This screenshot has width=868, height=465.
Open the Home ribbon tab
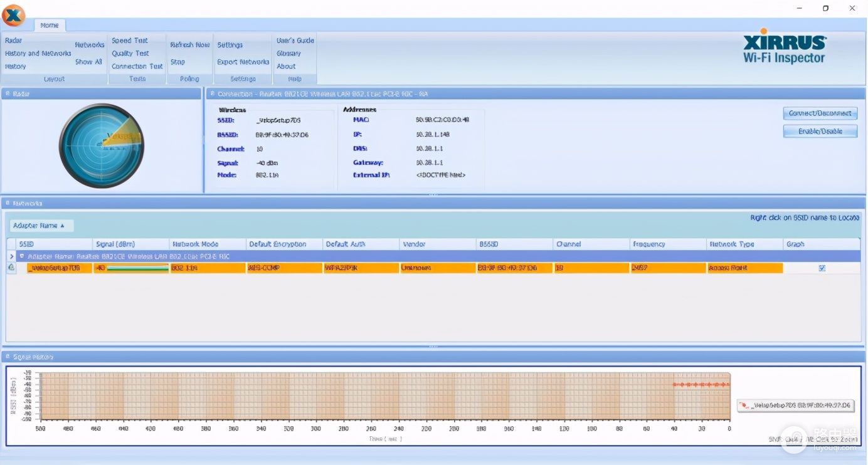point(49,25)
